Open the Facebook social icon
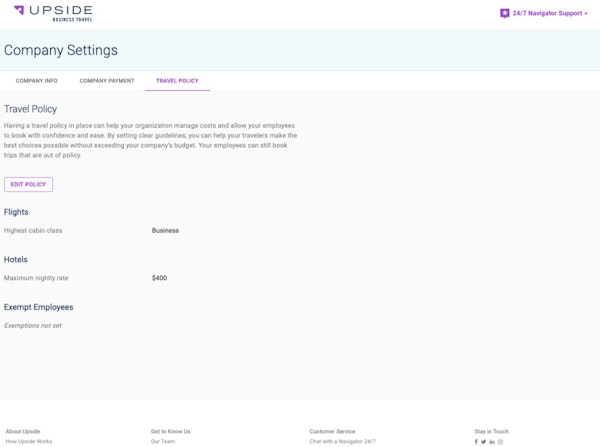 pyautogui.click(x=476, y=441)
